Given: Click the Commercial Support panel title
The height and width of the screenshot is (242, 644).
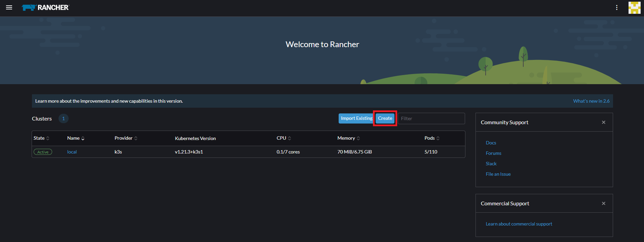Looking at the screenshot, I should [505, 203].
